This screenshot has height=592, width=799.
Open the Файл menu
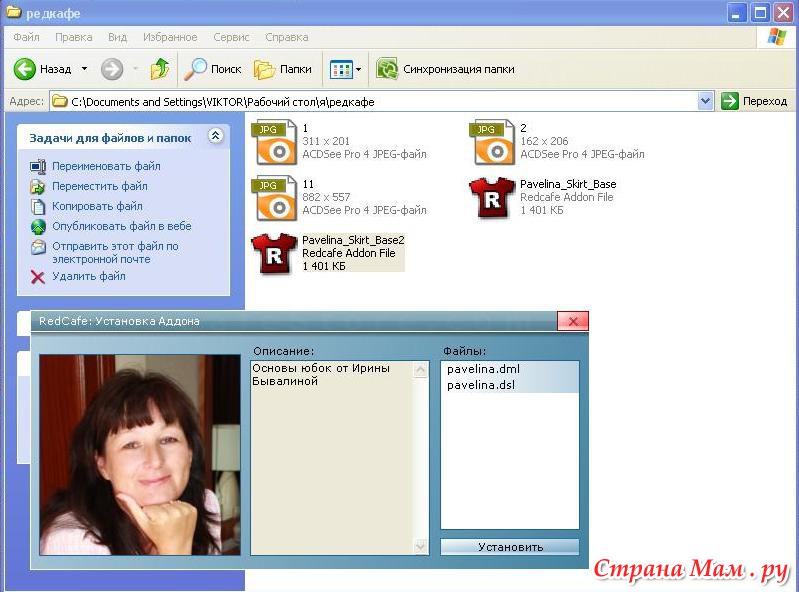(x=26, y=37)
